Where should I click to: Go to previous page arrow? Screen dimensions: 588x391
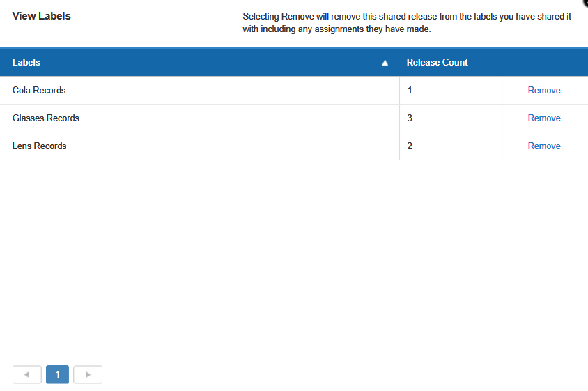coord(27,374)
